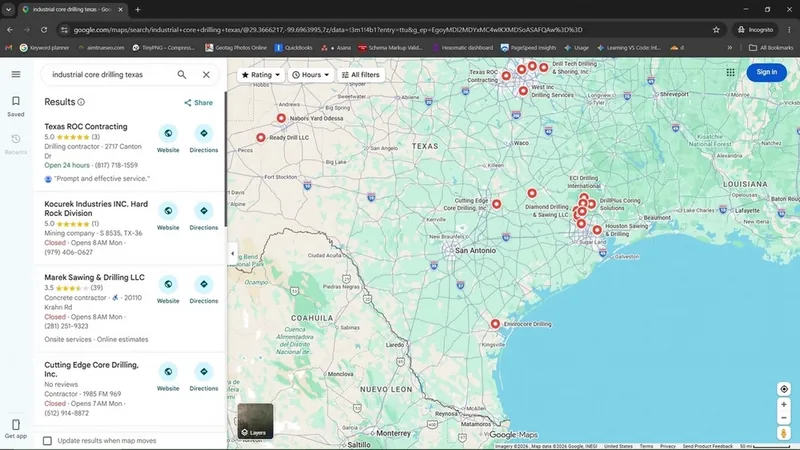The height and width of the screenshot is (450, 800).
Task: Zoom in the map with plus
Action: [x=784, y=404]
